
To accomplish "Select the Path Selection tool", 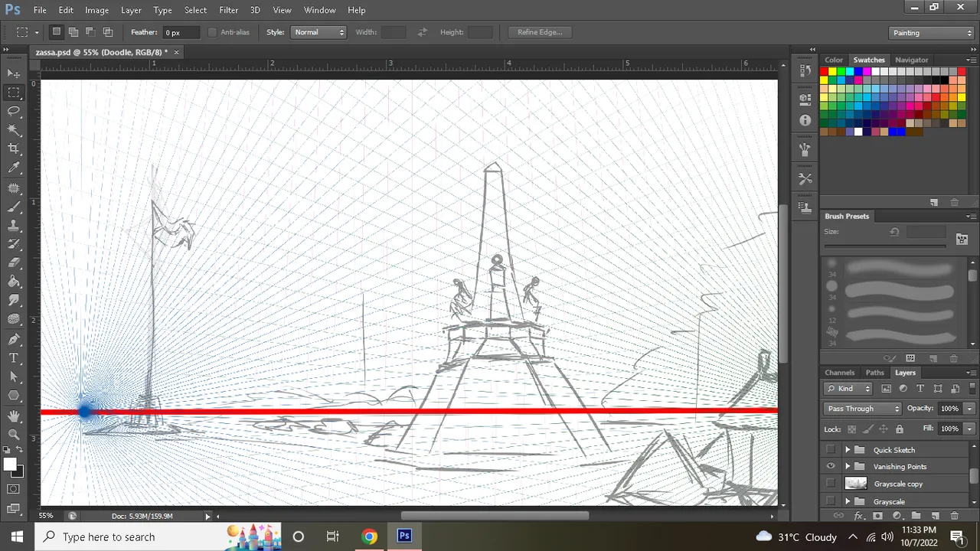I will click(14, 377).
